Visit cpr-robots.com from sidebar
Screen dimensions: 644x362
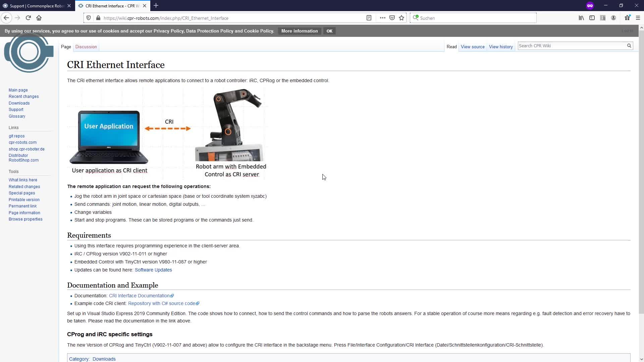point(22,142)
